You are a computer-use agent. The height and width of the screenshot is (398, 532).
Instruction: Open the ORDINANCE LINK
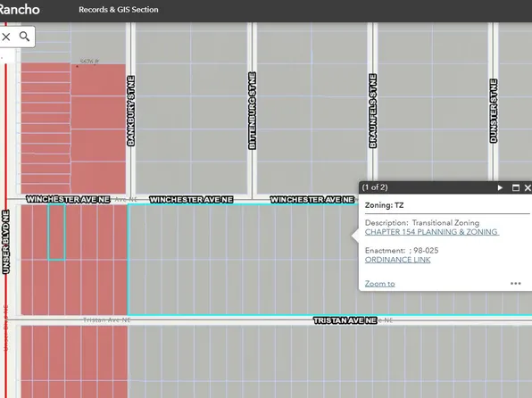click(x=397, y=260)
